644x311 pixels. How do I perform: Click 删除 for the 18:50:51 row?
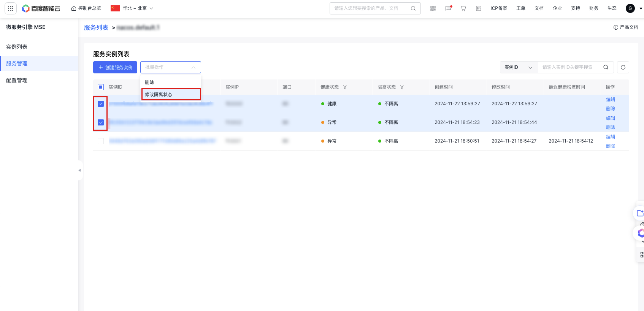(611, 146)
